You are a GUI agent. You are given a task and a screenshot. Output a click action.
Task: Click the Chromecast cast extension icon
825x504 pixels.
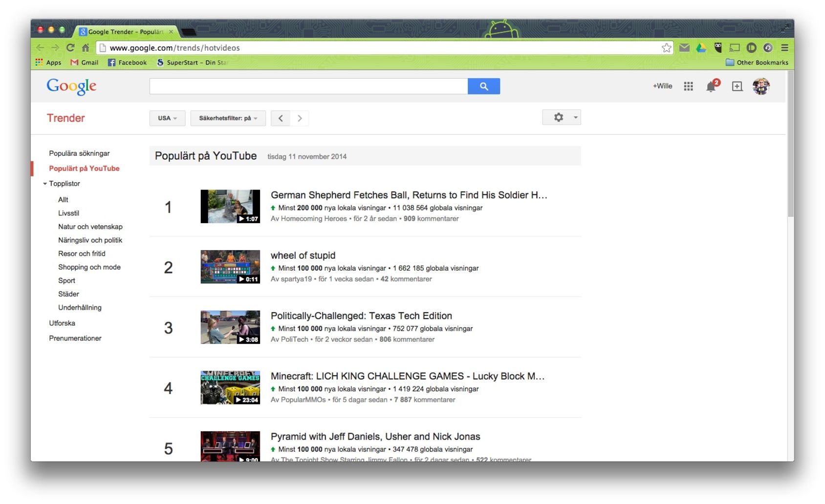735,48
